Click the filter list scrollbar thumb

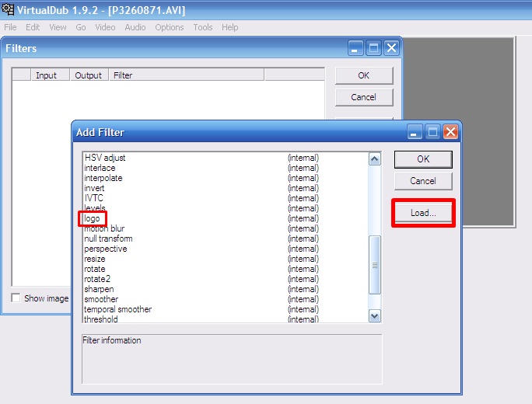coord(375,265)
